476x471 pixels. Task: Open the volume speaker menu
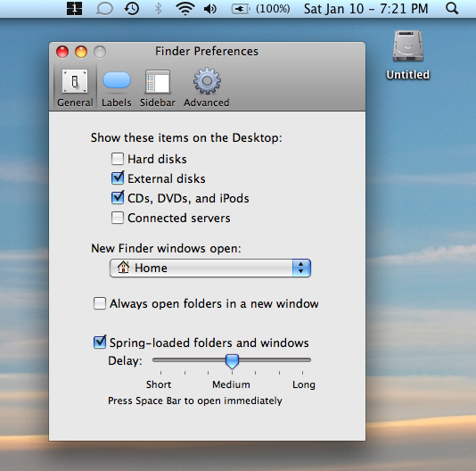(x=210, y=9)
